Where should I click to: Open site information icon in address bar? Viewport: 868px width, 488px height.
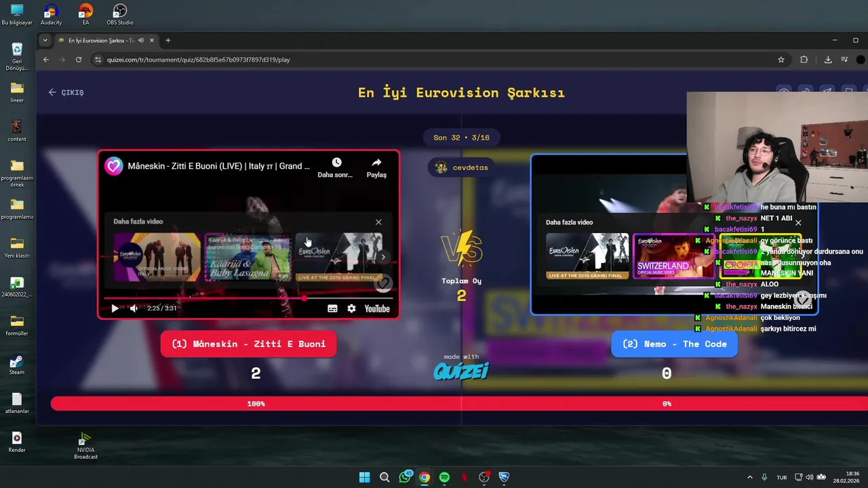pos(98,60)
